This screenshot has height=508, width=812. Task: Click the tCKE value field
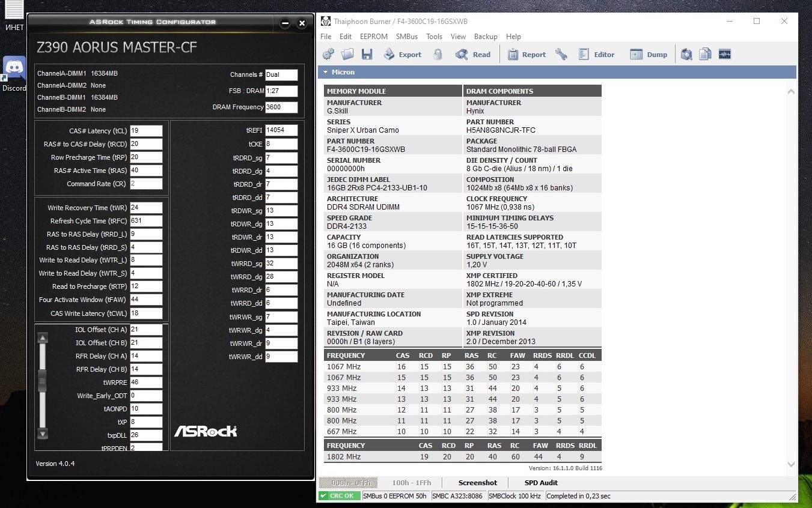pos(281,144)
